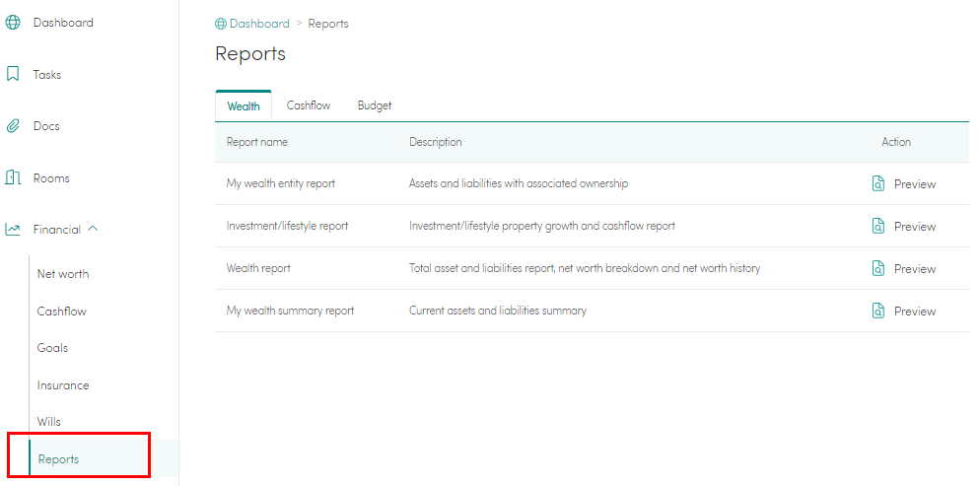
Task: Switch to the Budget tab
Action: 375,105
